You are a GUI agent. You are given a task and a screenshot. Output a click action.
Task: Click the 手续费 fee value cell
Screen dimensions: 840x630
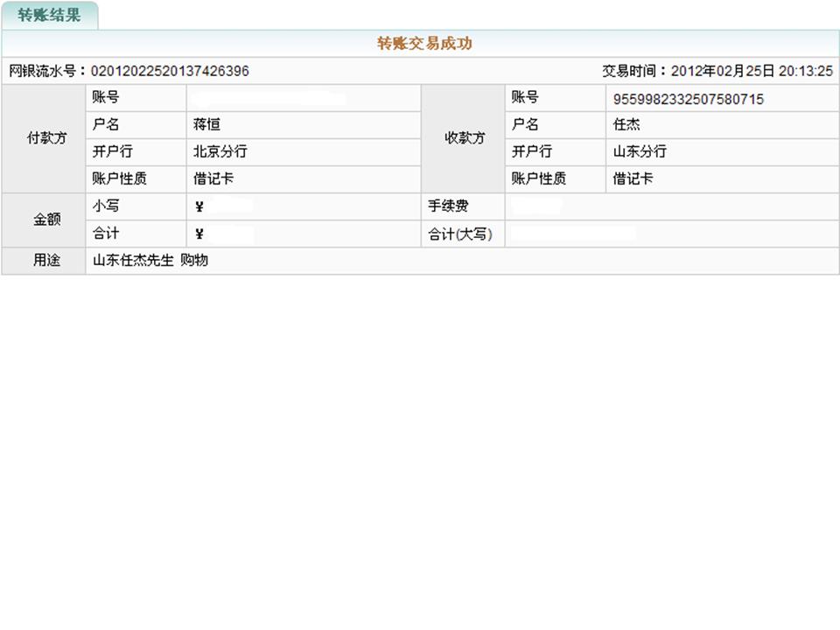click(x=670, y=206)
